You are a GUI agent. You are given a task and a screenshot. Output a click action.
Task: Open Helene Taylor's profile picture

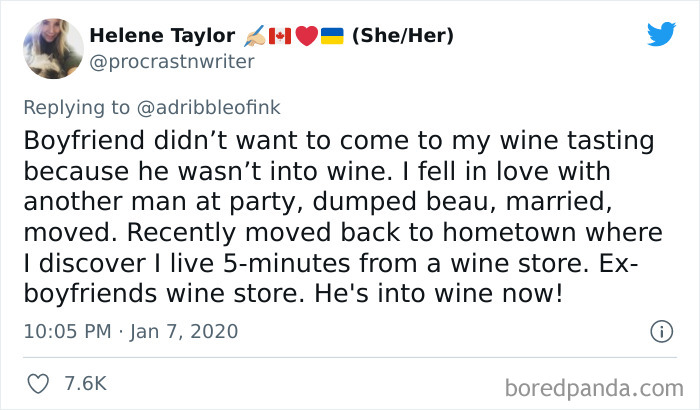coord(50,48)
